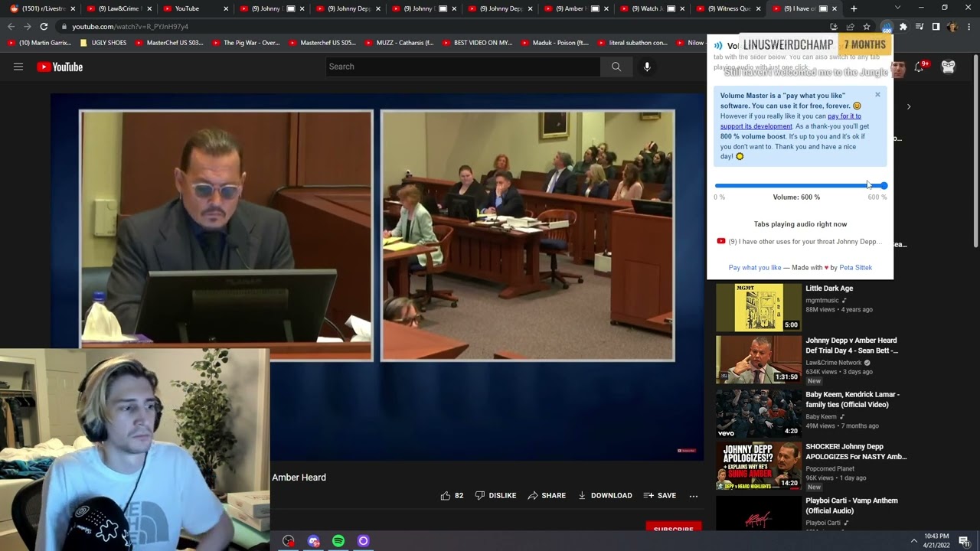This screenshot has height=551, width=980.
Task: Open Chrome media control icon
Action: point(920,27)
